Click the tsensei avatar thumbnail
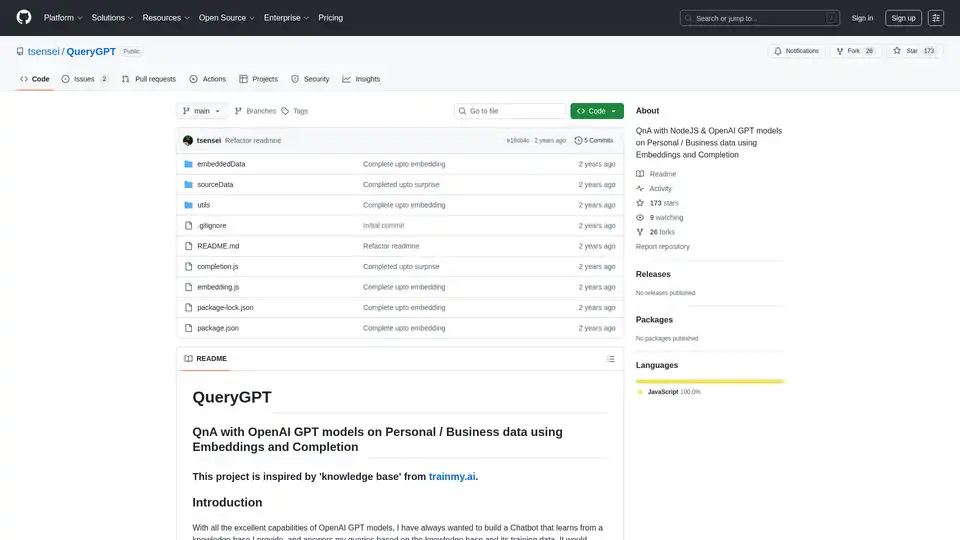This screenshot has height=540, width=960. click(x=188, y=141)
